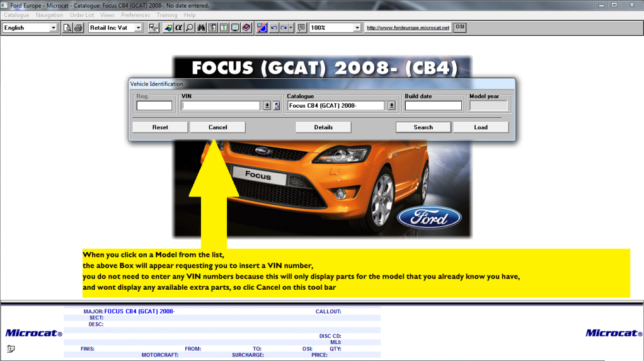Open the redo history small arrow
The image size is (644, 361).
(x=290, y=28)
